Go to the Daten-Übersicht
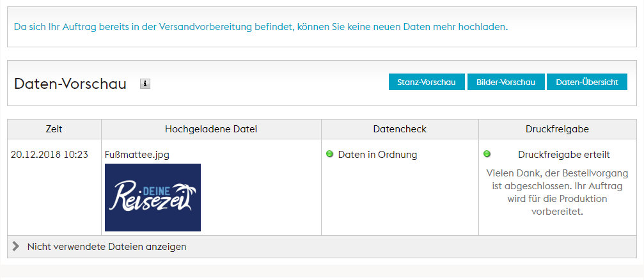The height and width of the screenshot is (280, 644). 587,82
